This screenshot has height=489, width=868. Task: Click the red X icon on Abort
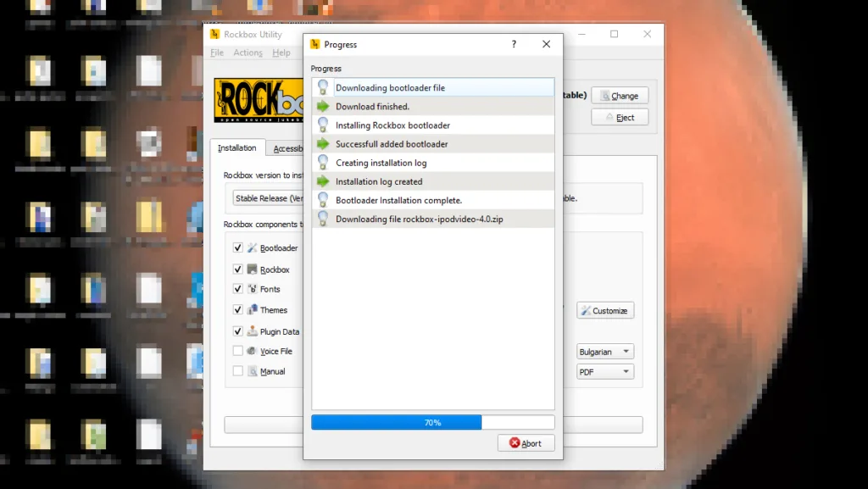[x=515, y=442]
